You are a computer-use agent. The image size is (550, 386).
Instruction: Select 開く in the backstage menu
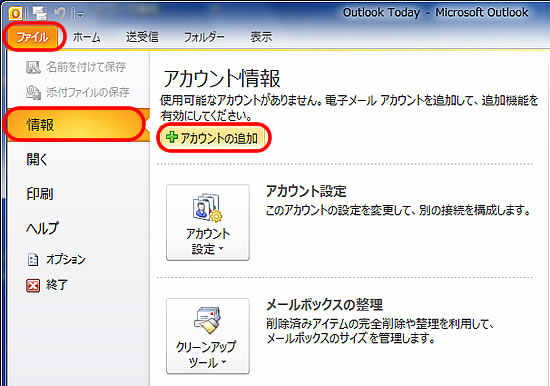[x=36, y=159]
